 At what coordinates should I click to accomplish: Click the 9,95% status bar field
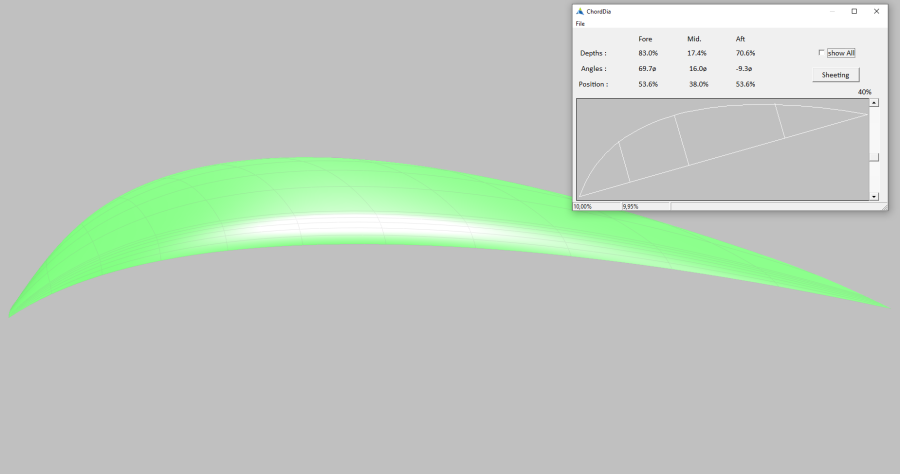630,206
